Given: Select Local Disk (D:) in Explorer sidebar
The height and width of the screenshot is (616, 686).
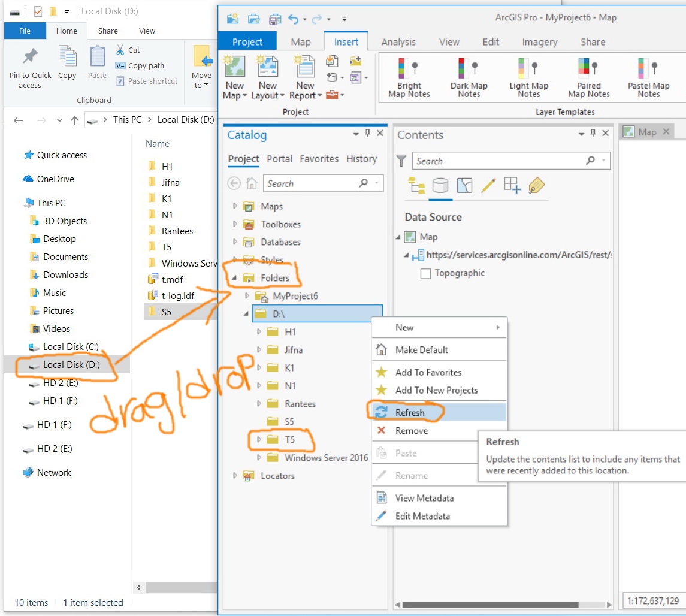Looking at the screenshot, I should 67,364.
